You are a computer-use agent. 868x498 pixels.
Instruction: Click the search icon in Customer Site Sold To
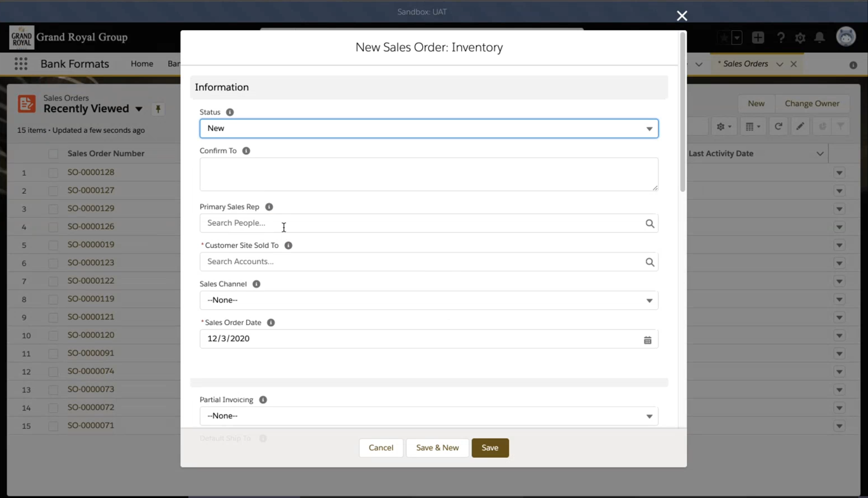(x=649, y=262)
